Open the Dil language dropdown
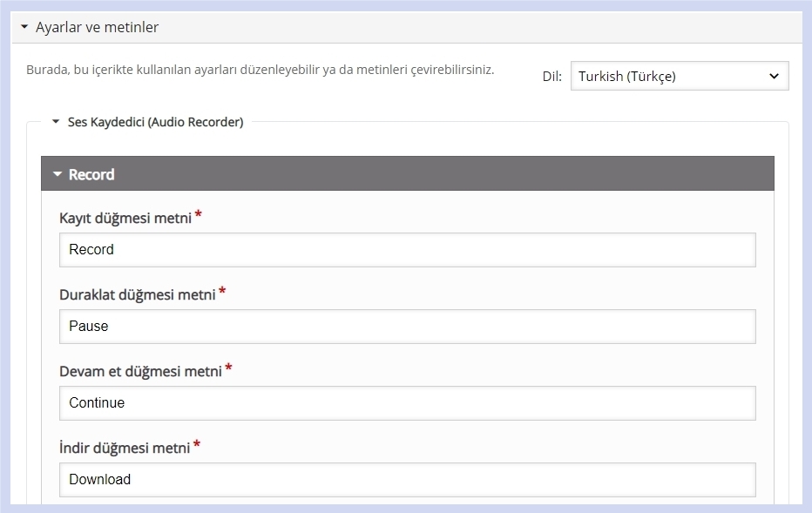This screenshot has width=812, height=513. click(680, 76)
